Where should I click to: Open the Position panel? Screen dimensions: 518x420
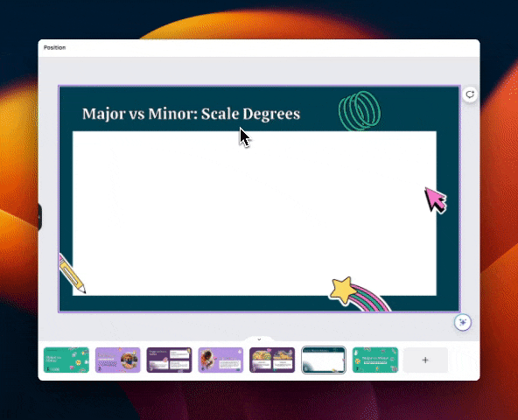(55, 47)
